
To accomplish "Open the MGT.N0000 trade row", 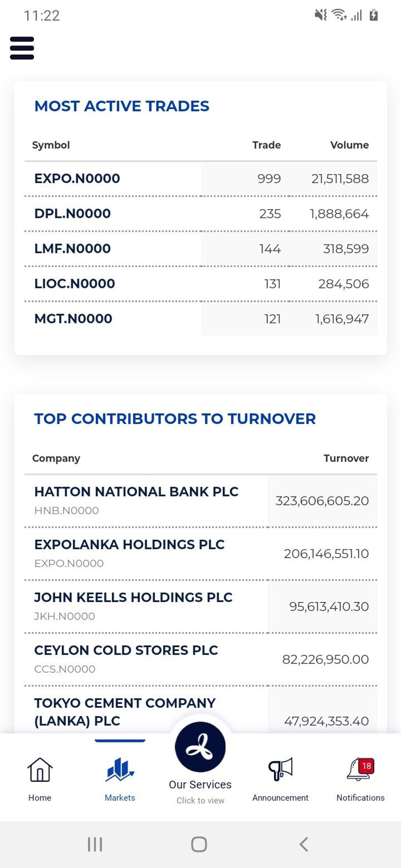I will pyautogui.click(x=73, y=319).
